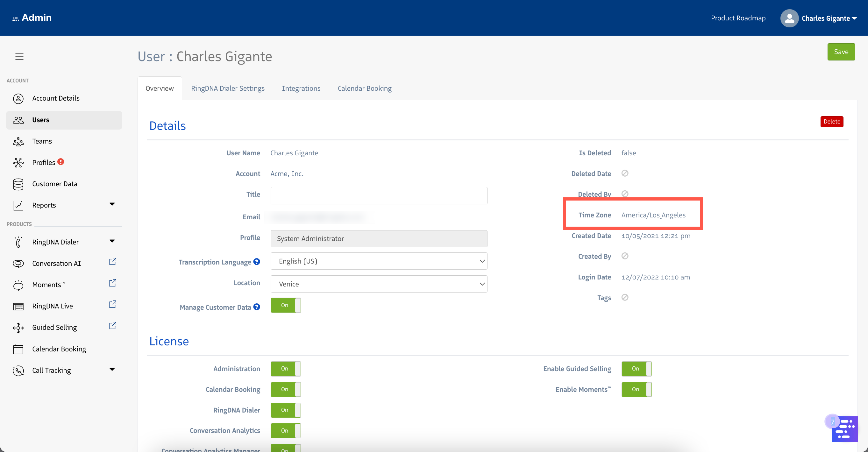The image size is (868, 452).
Task: Open Calendar Booking in sidebar
Action: 59,349
